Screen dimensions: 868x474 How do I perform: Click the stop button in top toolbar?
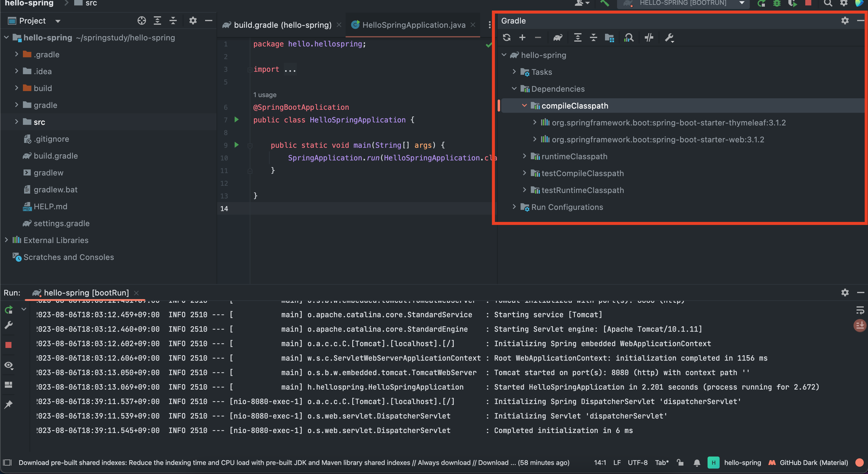(808, 3)
